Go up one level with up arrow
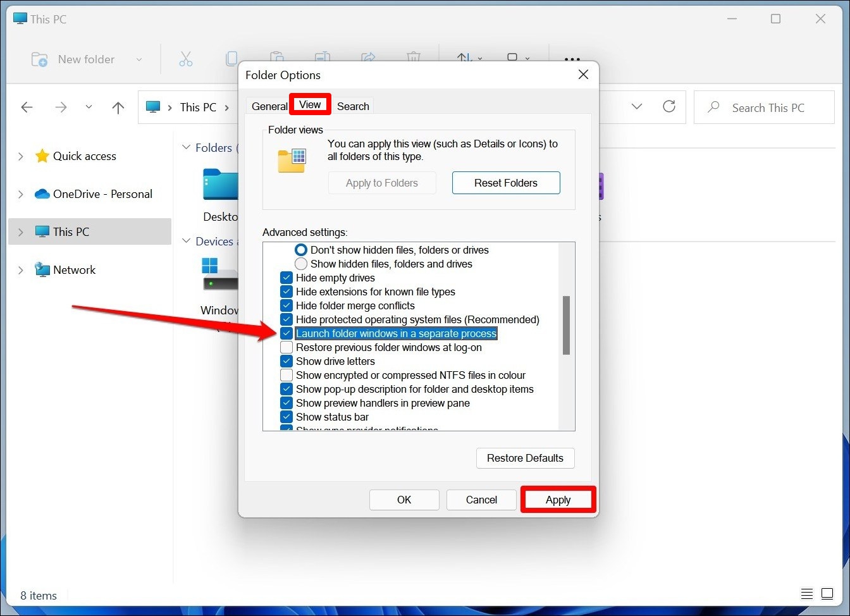The image size is (850, 616). pos(118,107)
